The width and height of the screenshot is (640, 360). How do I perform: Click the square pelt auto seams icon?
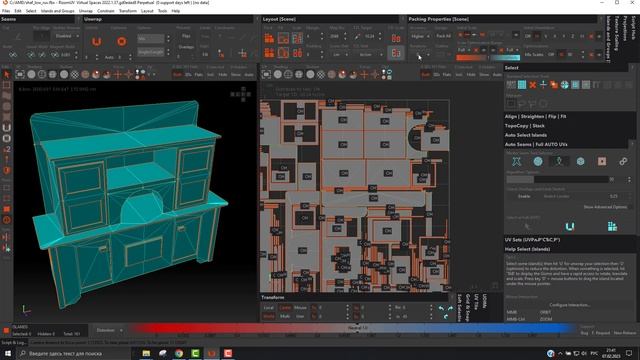(602, 162)
